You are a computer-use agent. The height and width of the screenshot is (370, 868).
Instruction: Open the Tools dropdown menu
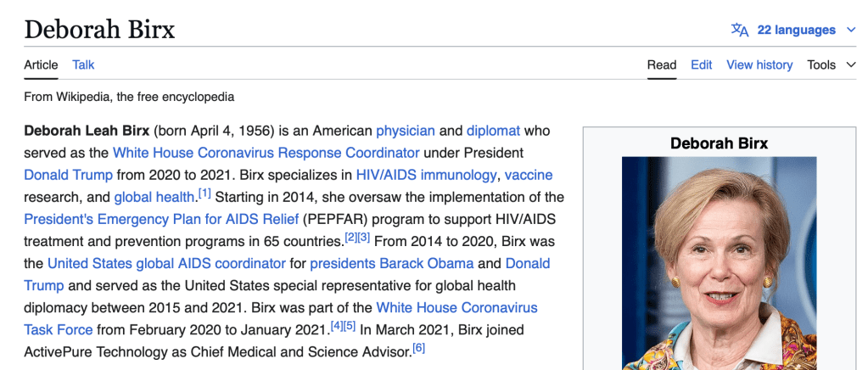831,64
